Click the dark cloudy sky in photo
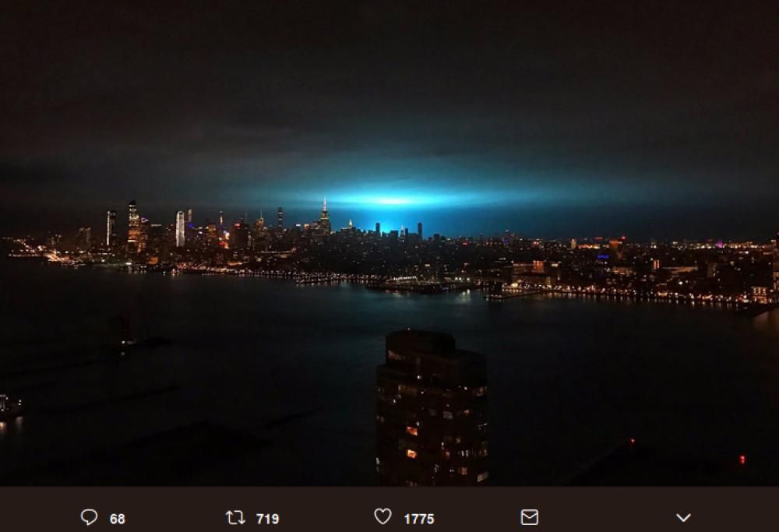Image resolution: width=779 pixels, height=532 pixels. pyautogui.click(x=389, y=75)
